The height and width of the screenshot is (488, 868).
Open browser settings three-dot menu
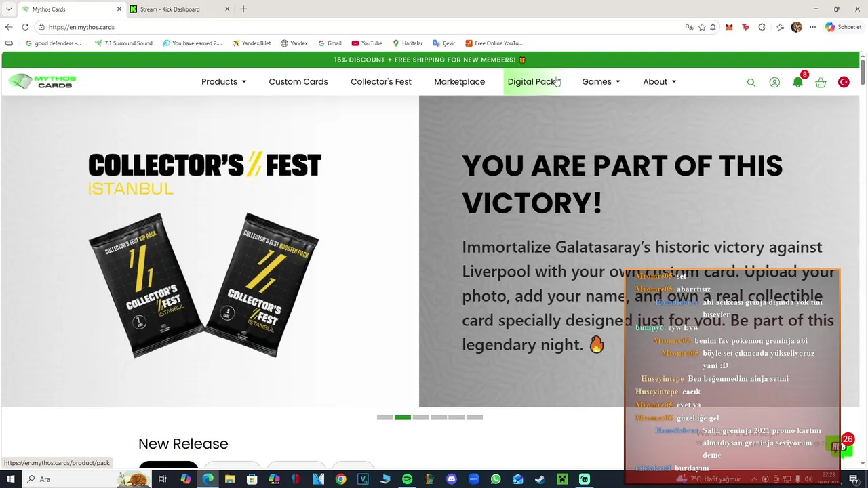tap(812, 27)
